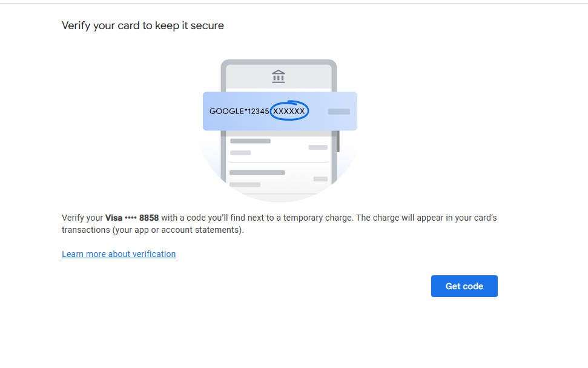Click the bold Visa •••• 8858 text
Image resolution: width=588 pixels, height=368 pixels.
[x=132, y=218]
